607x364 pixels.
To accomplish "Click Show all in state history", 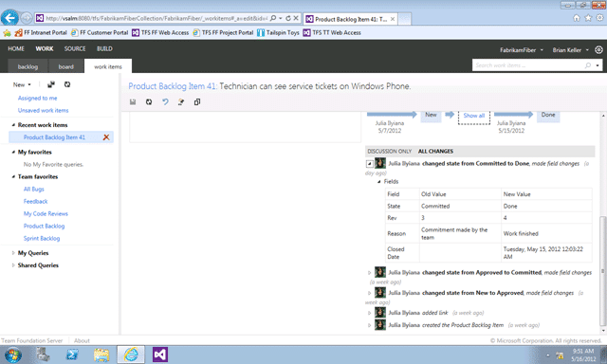I will coord(474,116).
